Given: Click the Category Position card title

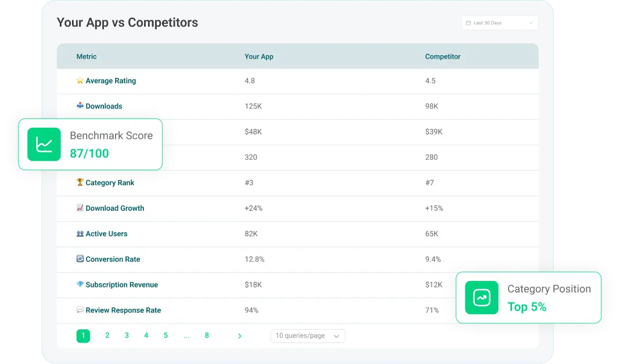Looking at the screenshot, I should tap(549, 289).
